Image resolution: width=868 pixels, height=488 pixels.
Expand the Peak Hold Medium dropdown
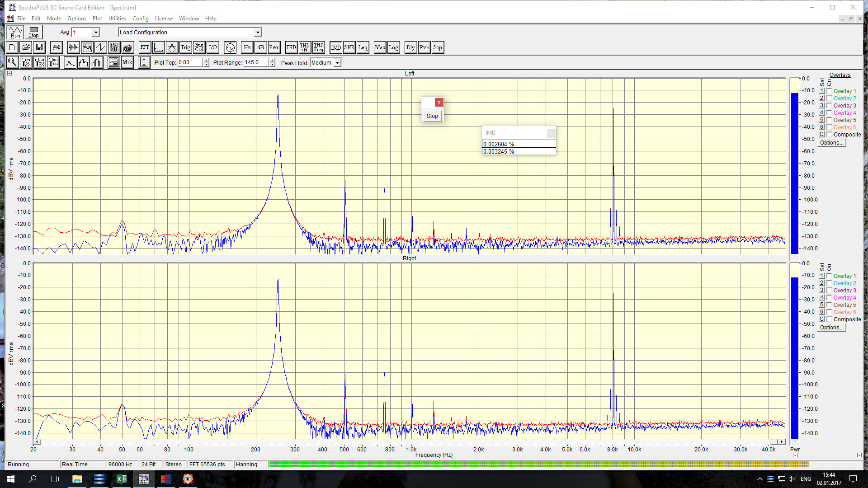(x=337, y=63)
